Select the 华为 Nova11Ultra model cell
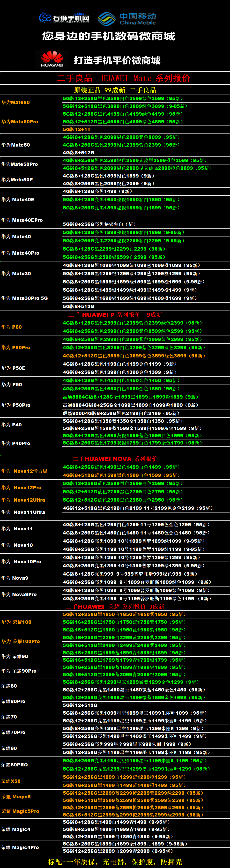This screenshot has height=868, width=230. [x=31, y=512]
